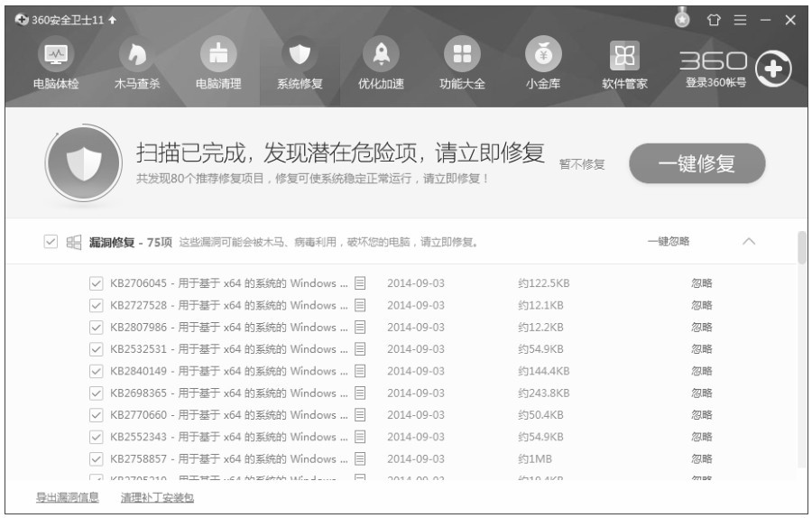Open 优化加速 rocket icon
Screen dimensions: 812x518
point(381,54)
